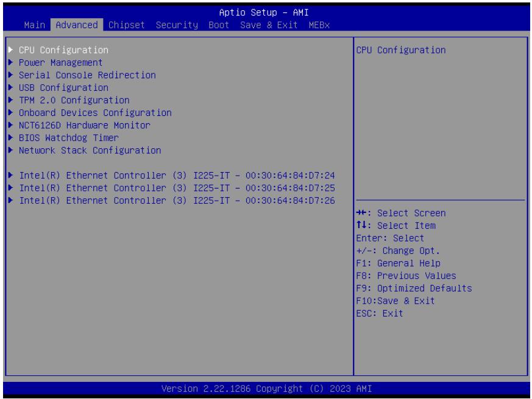Open Network Stack Configuration

point(90,150)
